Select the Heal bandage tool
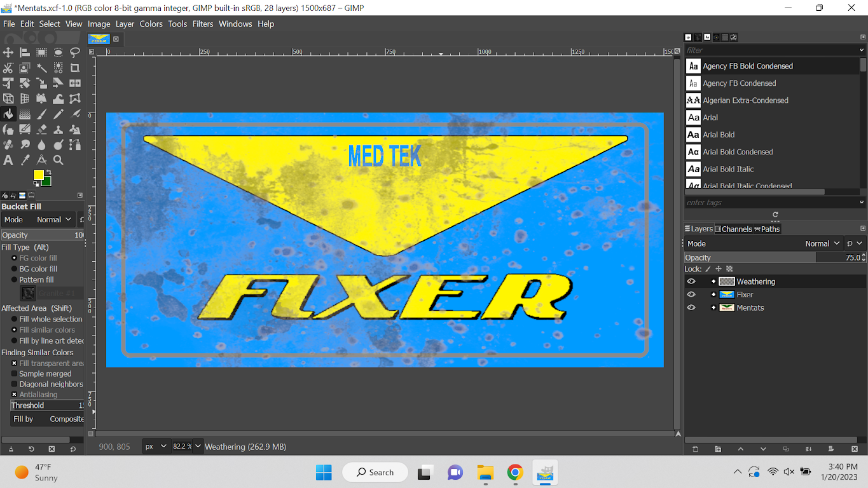The image size is (868, 488). (x=8, y=145)
